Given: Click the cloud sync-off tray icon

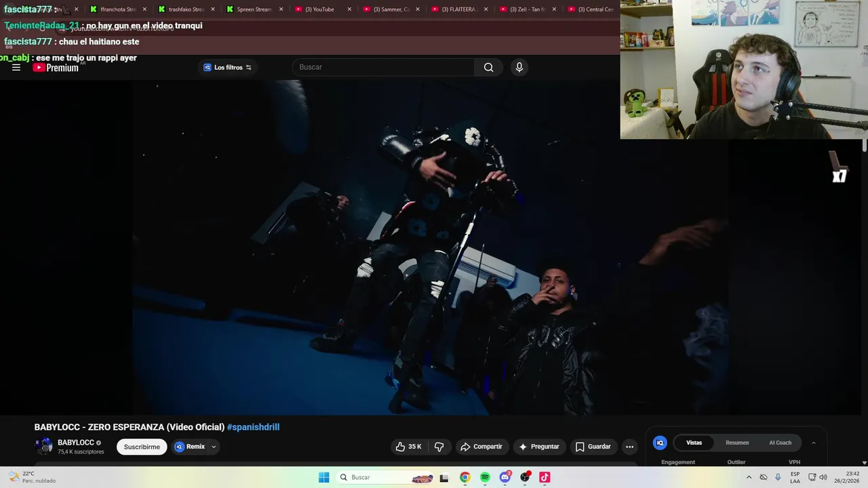Looking at the screenshot, I should 764,477.
